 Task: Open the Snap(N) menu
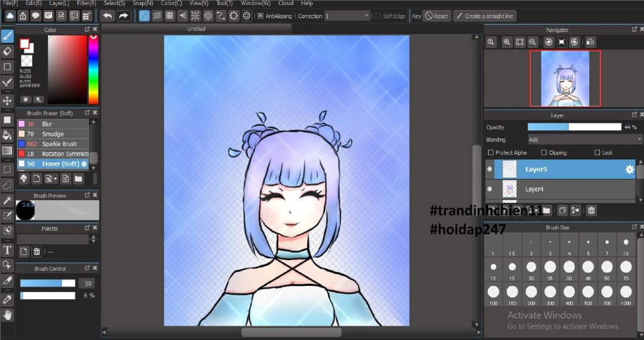click(143, 3)
